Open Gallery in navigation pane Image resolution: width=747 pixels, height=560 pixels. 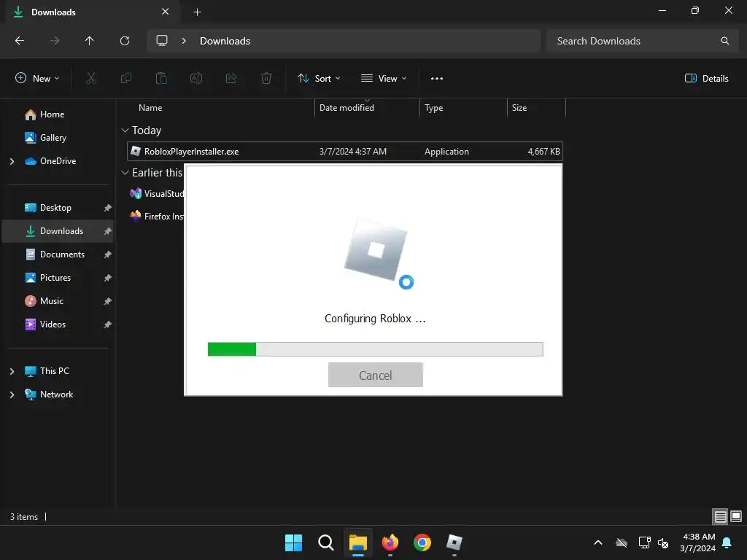tap(53, 138)
